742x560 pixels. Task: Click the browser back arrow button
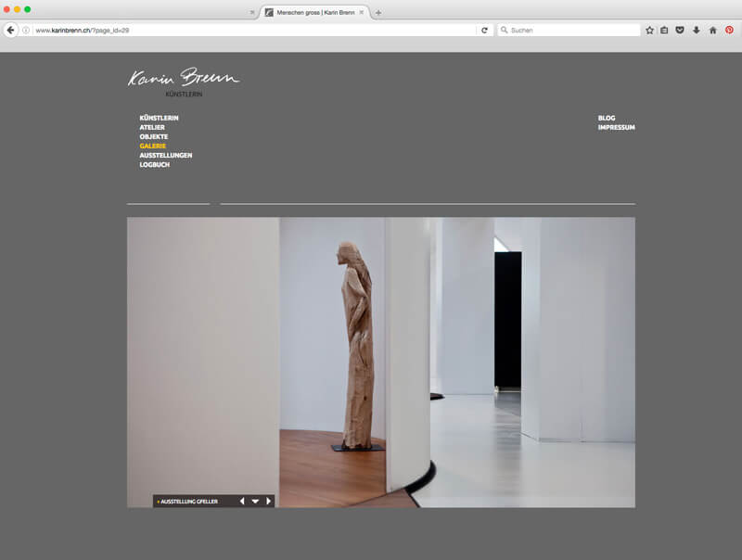click(x=10, y=31)
